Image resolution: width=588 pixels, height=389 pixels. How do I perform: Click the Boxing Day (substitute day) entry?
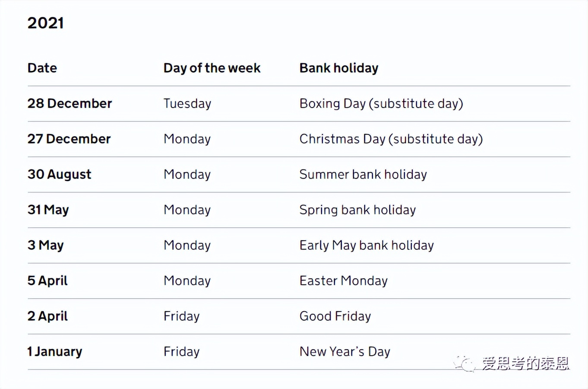click(x=381, y=103)
